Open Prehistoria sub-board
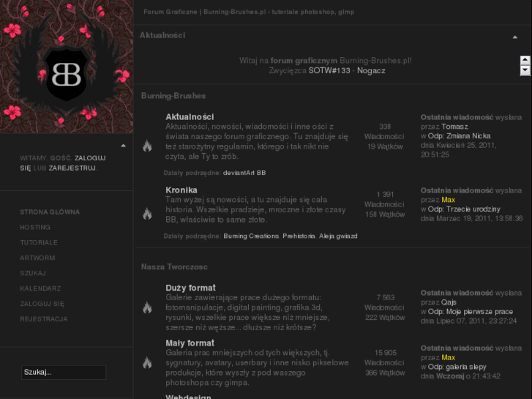Viewport: 532px width, 399px height. pos(299,236)
